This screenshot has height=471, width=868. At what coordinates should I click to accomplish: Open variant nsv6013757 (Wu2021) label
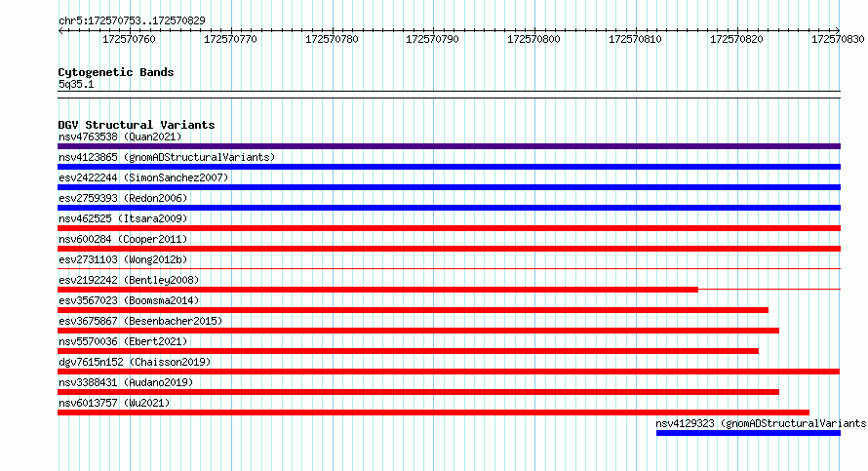pyautogui.click(x=114, y=403)
